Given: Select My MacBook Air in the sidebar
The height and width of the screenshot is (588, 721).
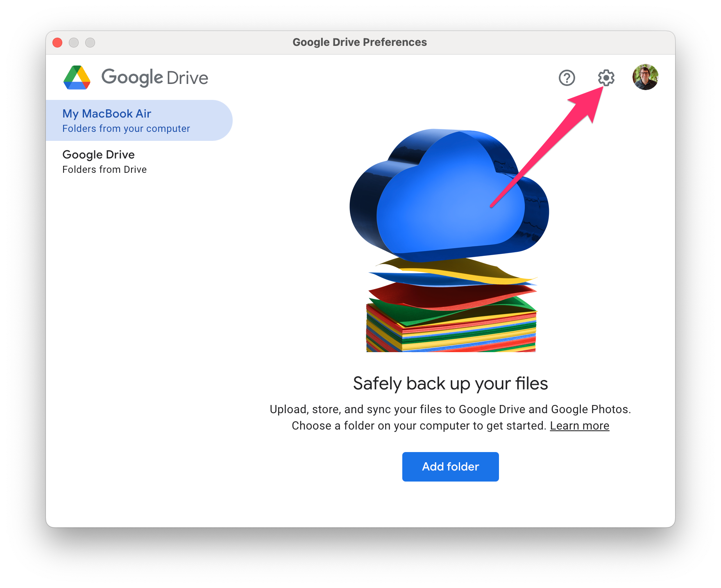Looking at the screenshot, I should [x=139, y=120].
